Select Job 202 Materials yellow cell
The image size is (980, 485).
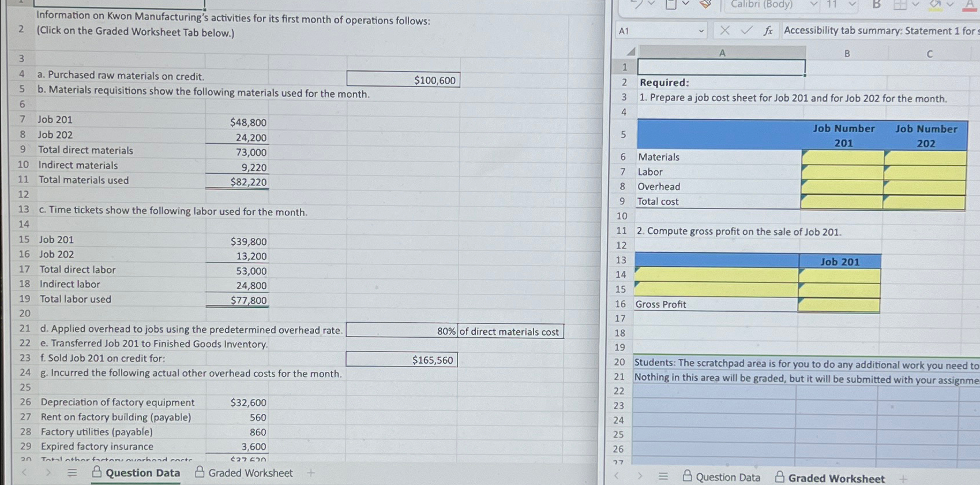(x=925, y=158)
